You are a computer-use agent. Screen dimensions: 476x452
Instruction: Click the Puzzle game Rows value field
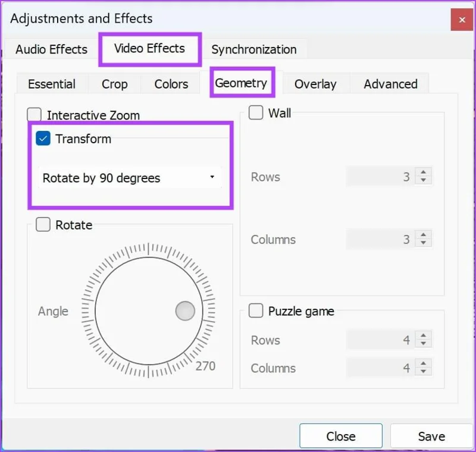[381, 340]
